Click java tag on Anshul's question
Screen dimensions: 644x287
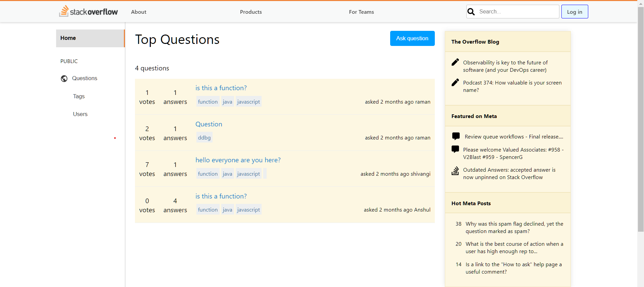coord(227,210)
